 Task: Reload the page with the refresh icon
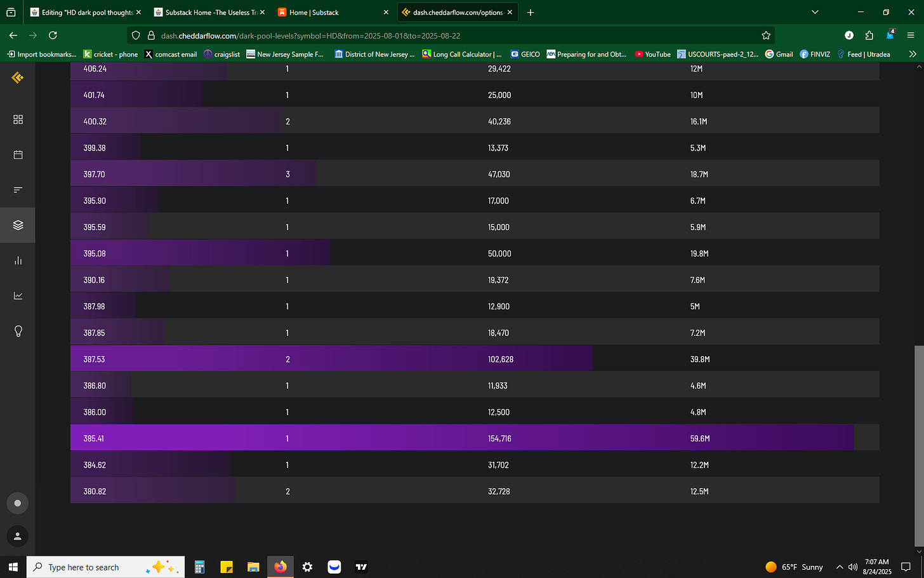tap(53, 36)
